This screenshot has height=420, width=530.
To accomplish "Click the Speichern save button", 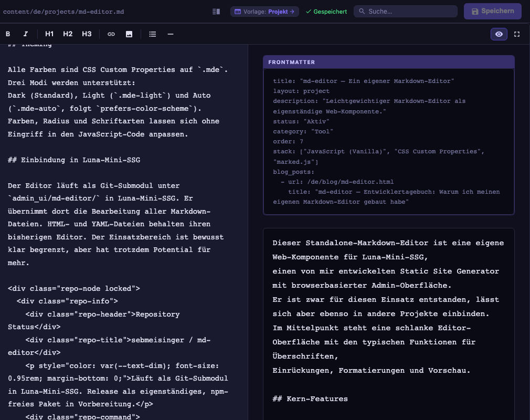I will [493, 11].
